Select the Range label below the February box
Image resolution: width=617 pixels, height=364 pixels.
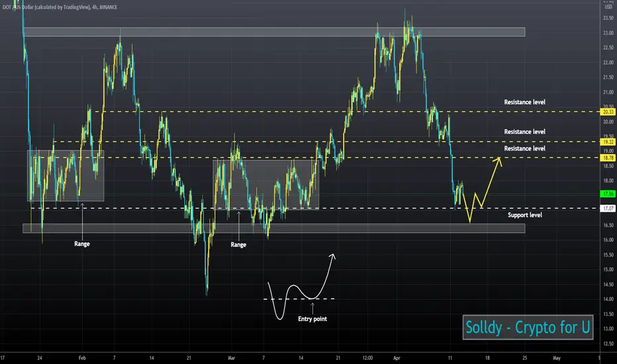coord(82,244)
